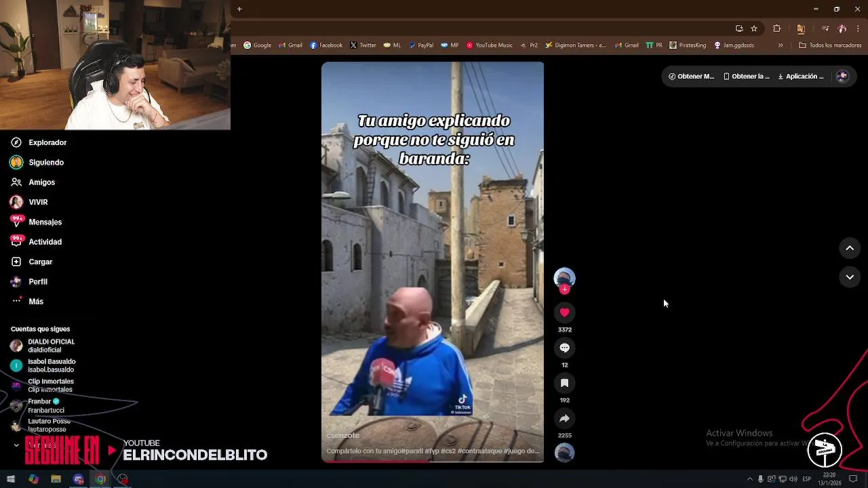Click the video progress bar

click(433, 462)
